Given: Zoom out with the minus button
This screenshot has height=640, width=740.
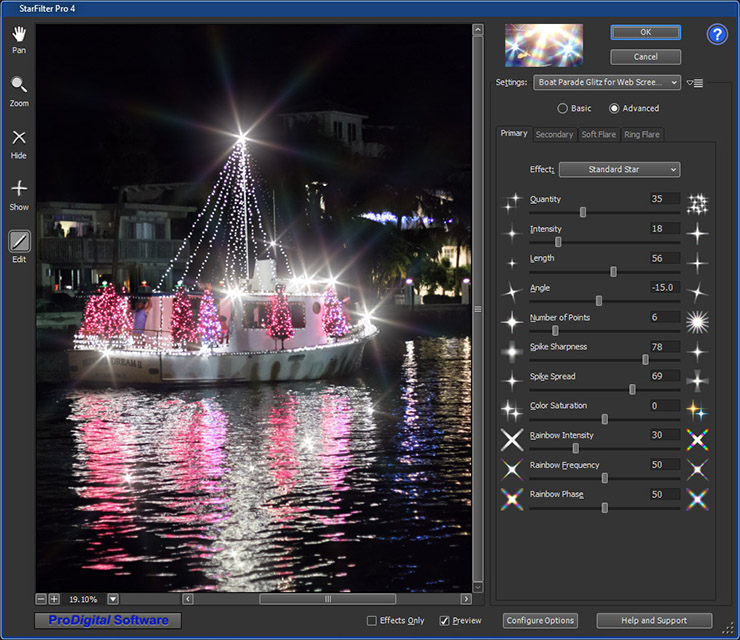Looking at the screenshot, I should pos(41,599).
